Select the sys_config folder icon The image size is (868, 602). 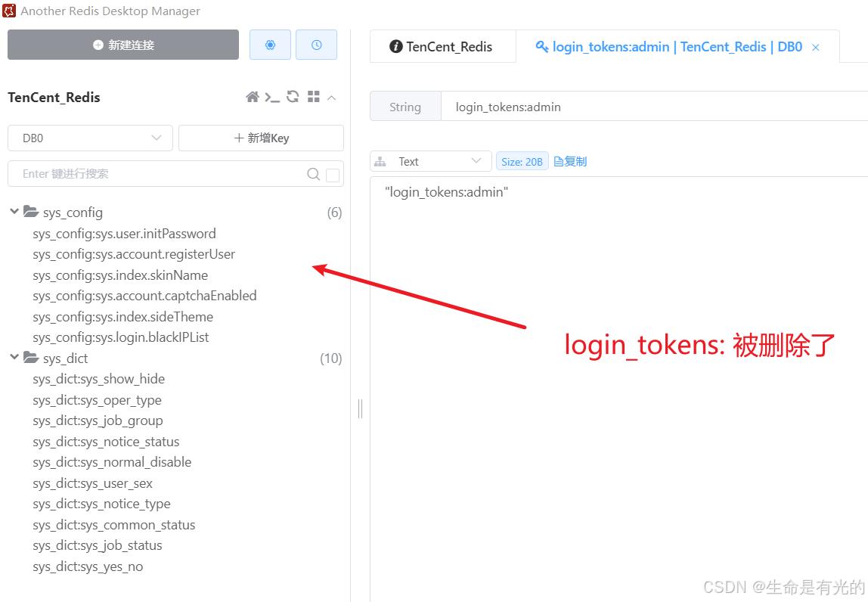point(31,212)
